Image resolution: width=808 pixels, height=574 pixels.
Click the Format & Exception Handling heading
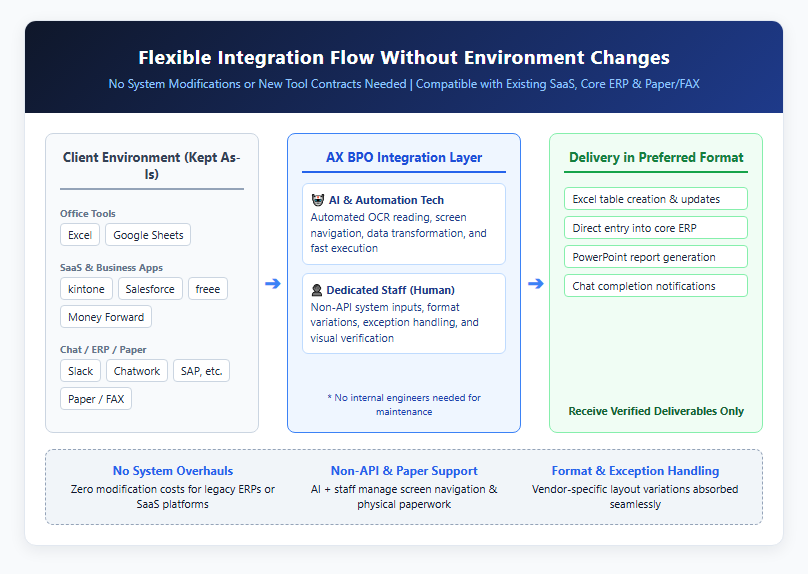coord(635,471)
